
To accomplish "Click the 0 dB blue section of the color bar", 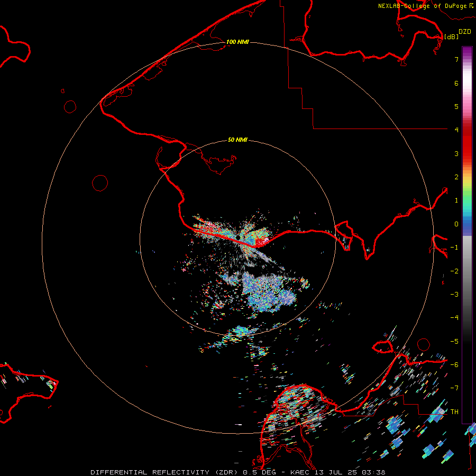I will click(x=467, y=224).
